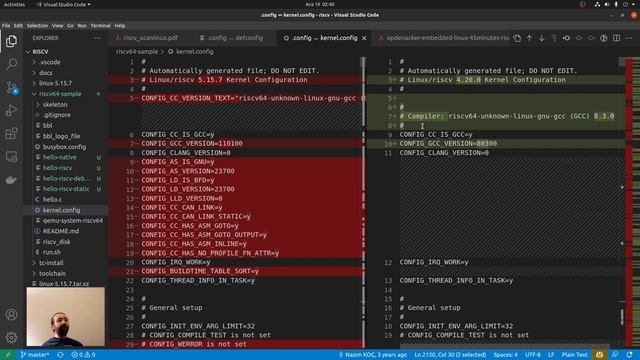
Task: Open the Docker view in activity bar
Action: tap(11, 180)
